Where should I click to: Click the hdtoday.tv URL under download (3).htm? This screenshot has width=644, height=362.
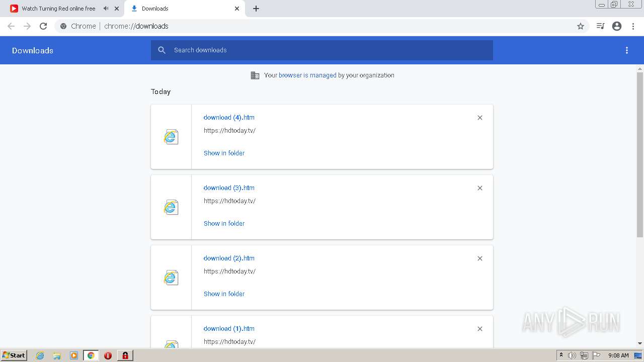229,201
